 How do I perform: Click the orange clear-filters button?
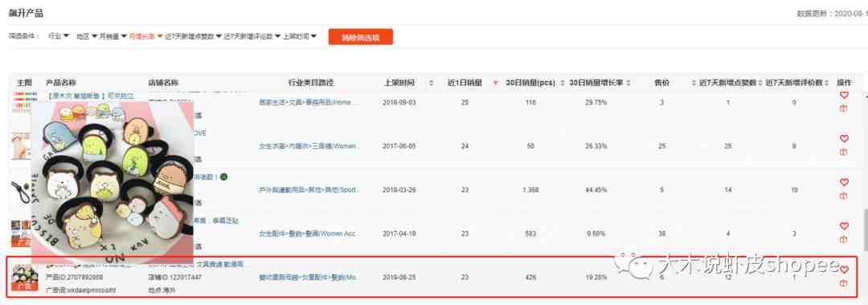tap(360, 37)
